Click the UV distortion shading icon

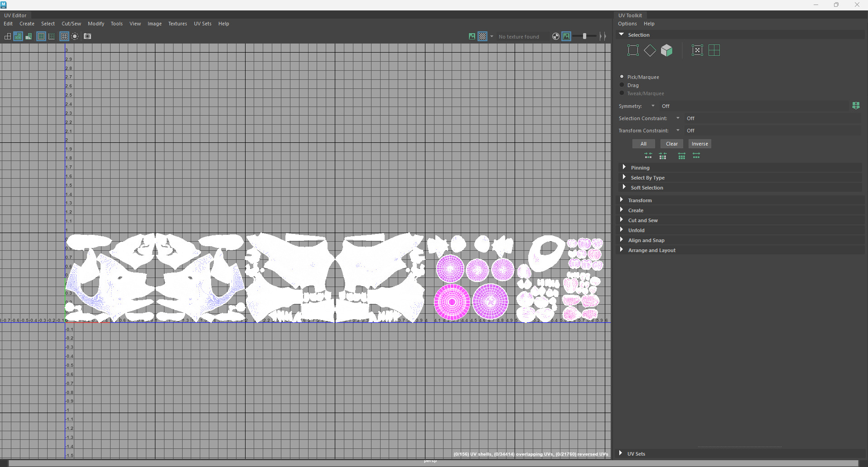(x=29, y=36)
